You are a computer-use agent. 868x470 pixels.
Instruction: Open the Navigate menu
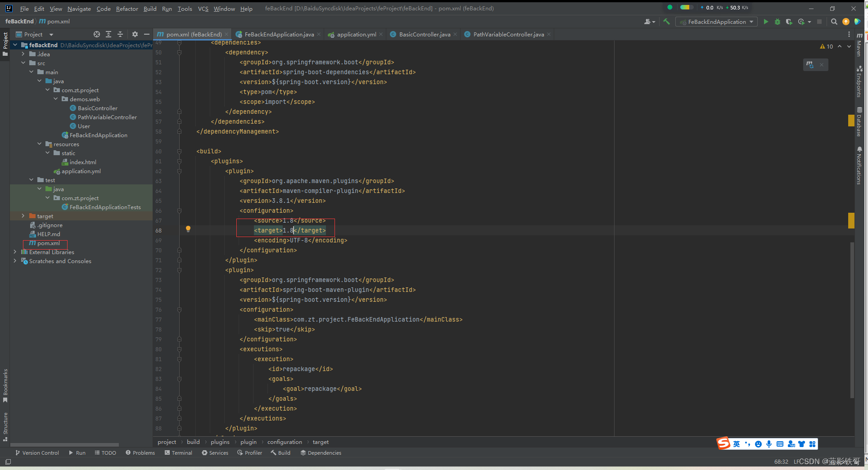click(x=79, y=9)
